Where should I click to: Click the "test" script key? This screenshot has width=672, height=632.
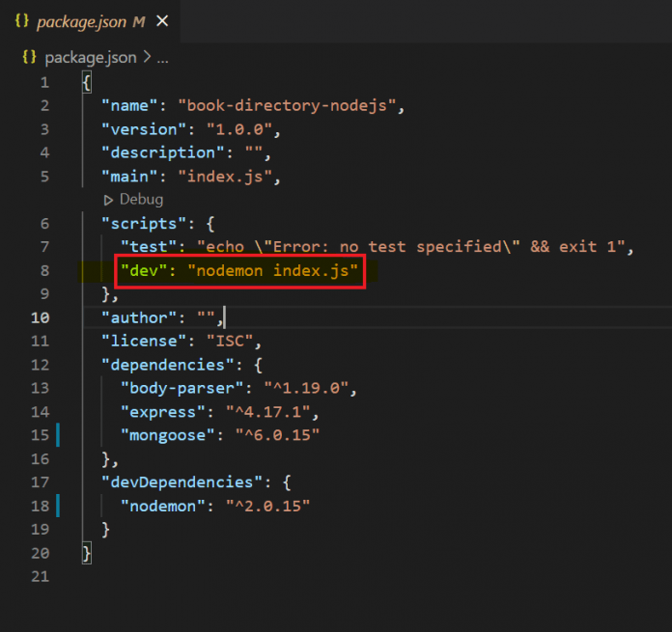coord(149,247)
